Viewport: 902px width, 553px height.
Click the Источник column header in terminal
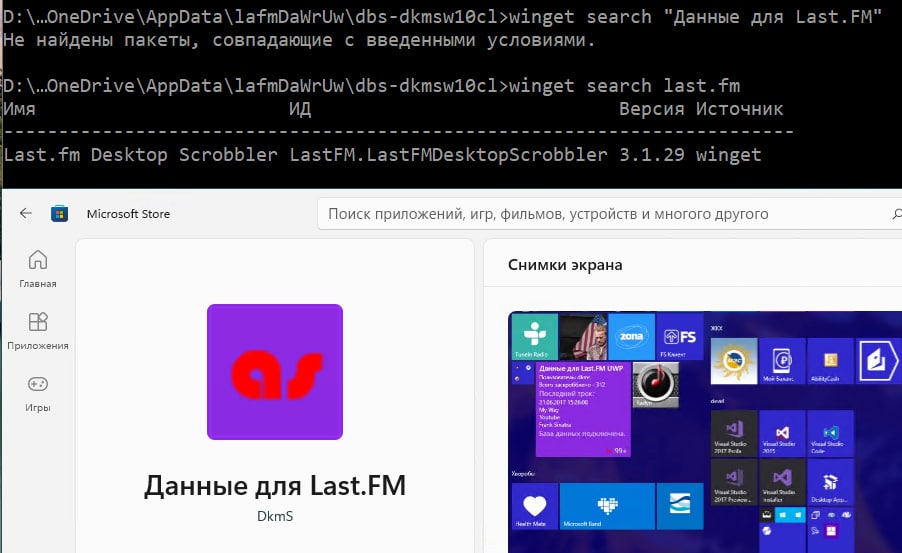739,109
